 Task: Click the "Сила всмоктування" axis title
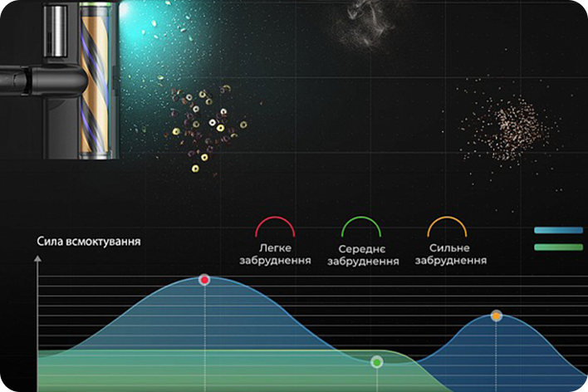[89, 242]
